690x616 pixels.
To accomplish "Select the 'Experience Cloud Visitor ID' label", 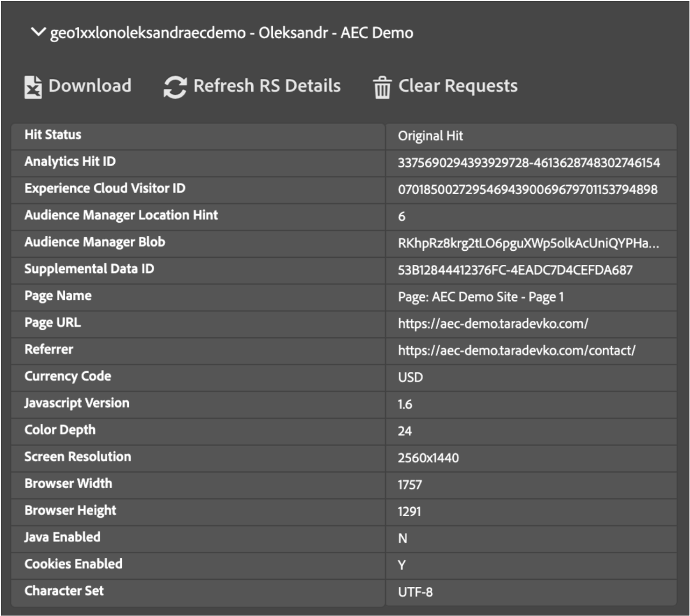I will [x=105, y=188].
